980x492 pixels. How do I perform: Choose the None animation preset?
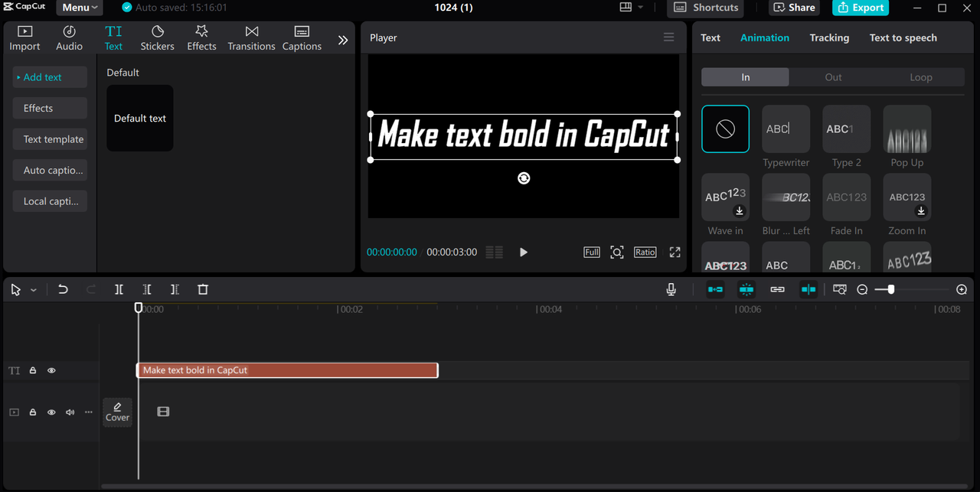[725, 129]
